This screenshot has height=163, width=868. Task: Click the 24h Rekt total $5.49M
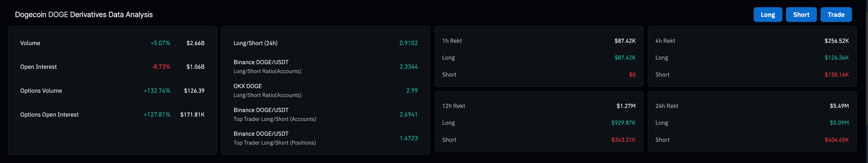839,106
